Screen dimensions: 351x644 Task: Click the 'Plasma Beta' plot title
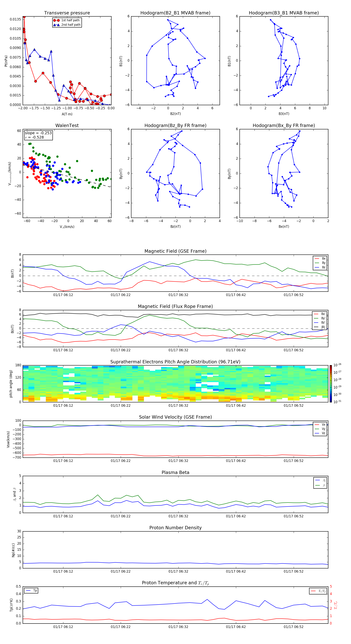coord(175,472)
